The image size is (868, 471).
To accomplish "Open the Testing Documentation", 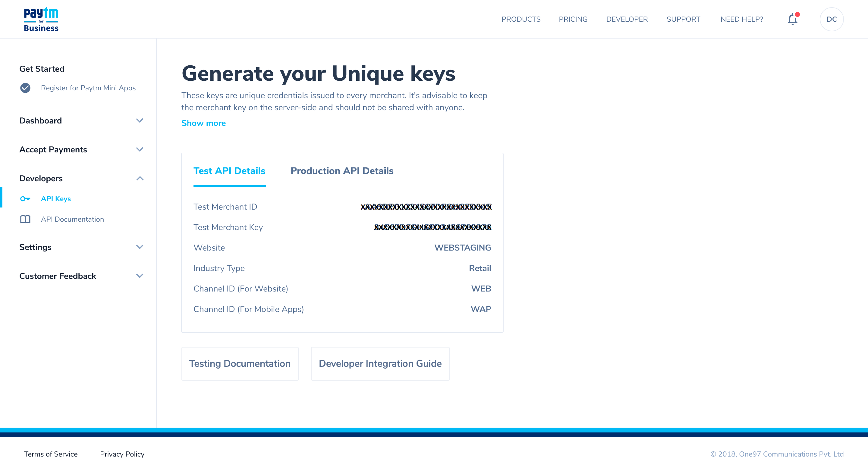I will click(240, 363).
